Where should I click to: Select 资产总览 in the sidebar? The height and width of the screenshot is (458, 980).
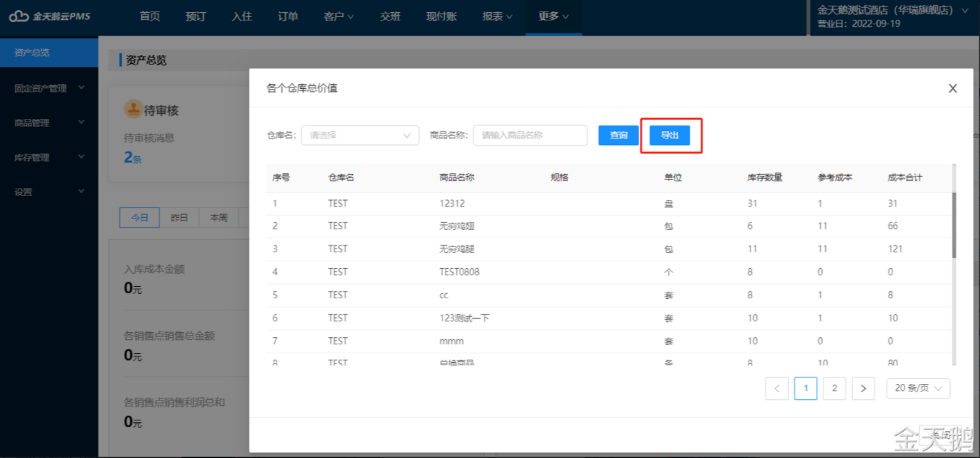49,52
